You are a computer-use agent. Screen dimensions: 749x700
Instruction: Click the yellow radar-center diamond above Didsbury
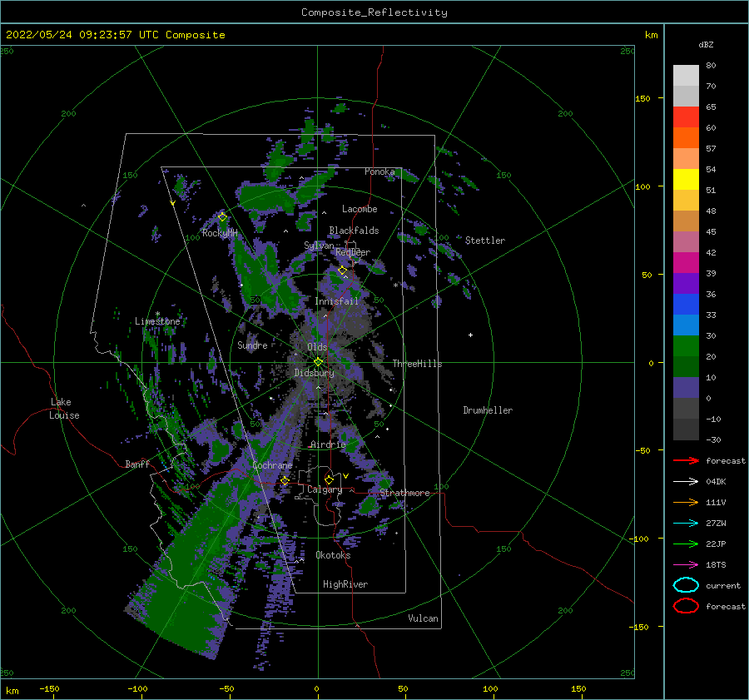(318, 362)
